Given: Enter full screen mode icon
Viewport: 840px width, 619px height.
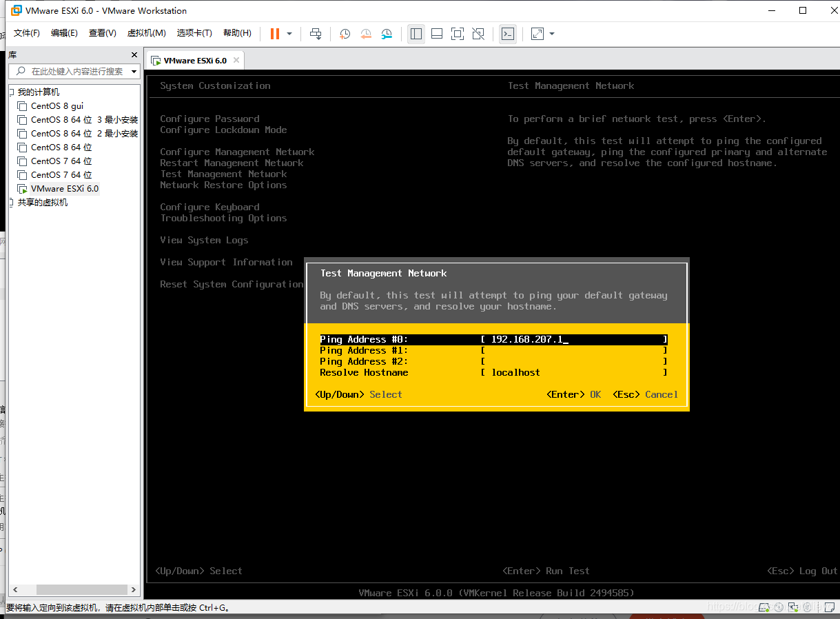Looking at the screenshot, I should point(458,34).
